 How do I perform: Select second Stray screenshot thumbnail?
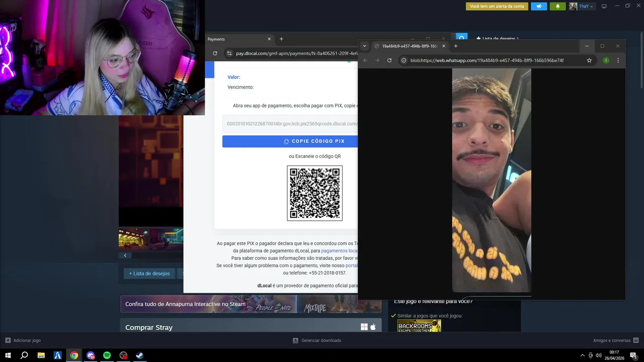click(x=167, y=239)
